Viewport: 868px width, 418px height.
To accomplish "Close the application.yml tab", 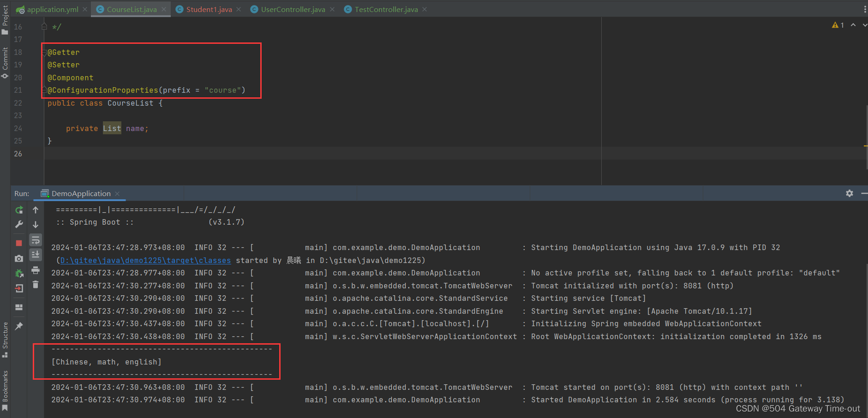I will point(85,9).
